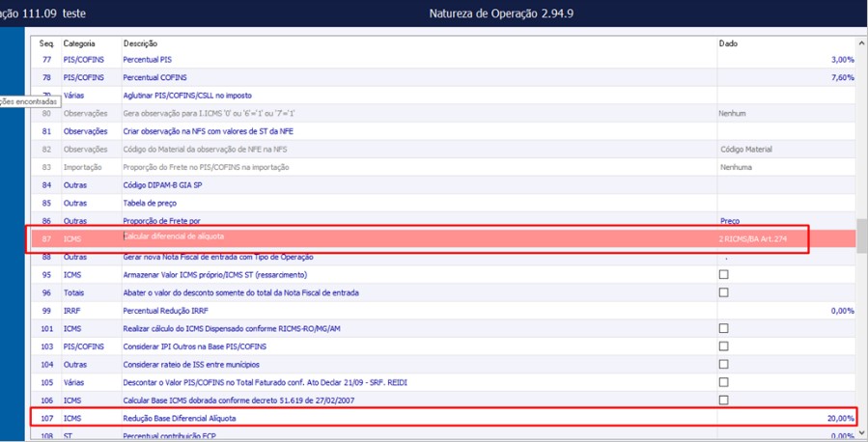Enable Realizar cálculo do ICMS Dispensado checkbox
The image size is (868, 442).
(723, 328)
